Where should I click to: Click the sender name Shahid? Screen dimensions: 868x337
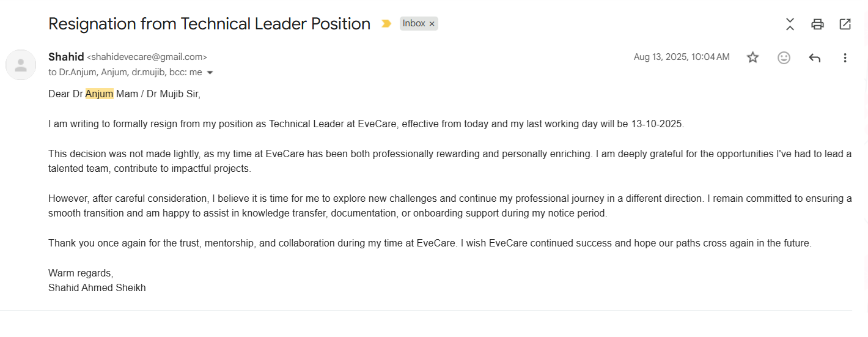coord(66,57)
